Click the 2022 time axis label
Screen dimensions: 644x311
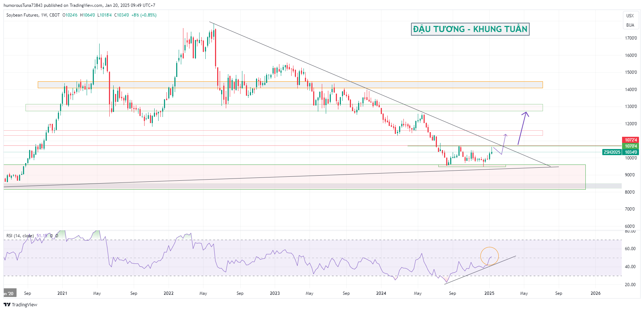169,293
